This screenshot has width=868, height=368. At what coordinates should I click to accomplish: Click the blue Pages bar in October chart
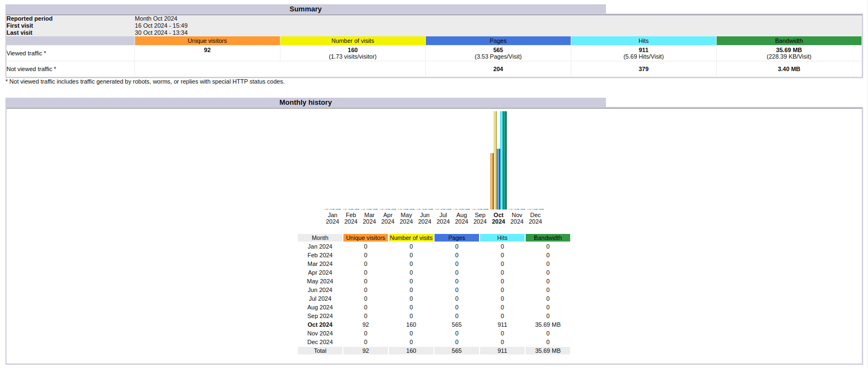499,179
